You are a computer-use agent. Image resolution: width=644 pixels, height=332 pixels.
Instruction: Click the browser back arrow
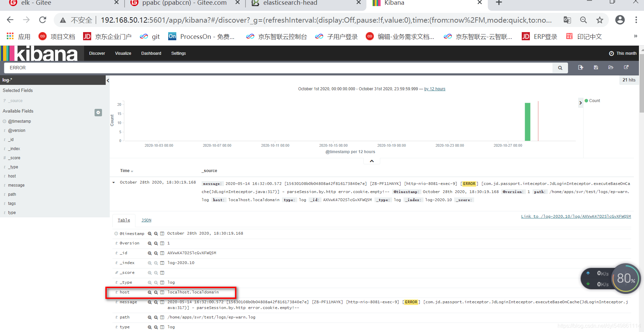point(10,20)
